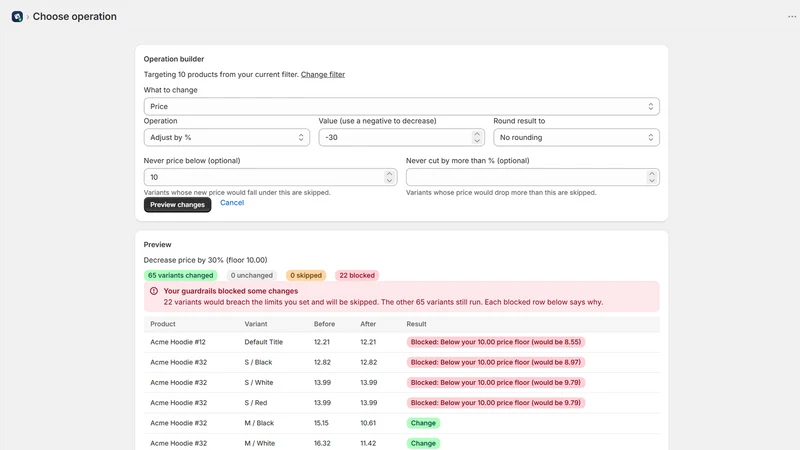
Task: Click the After price 11.42
Action: click(x=368, y=443)
